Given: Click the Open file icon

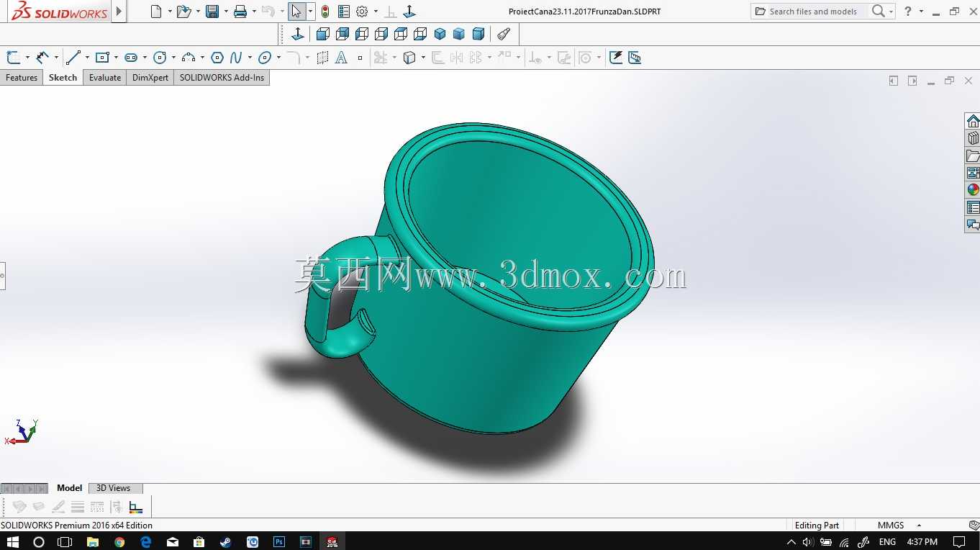Looking at the screenshot, I should pos(183,12).
